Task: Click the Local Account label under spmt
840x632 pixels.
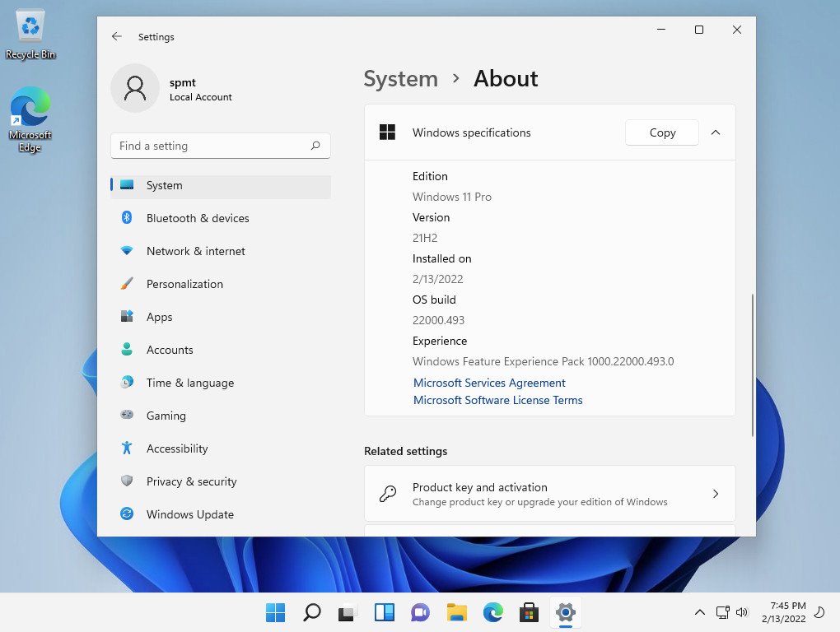Action: click(201, 97)
